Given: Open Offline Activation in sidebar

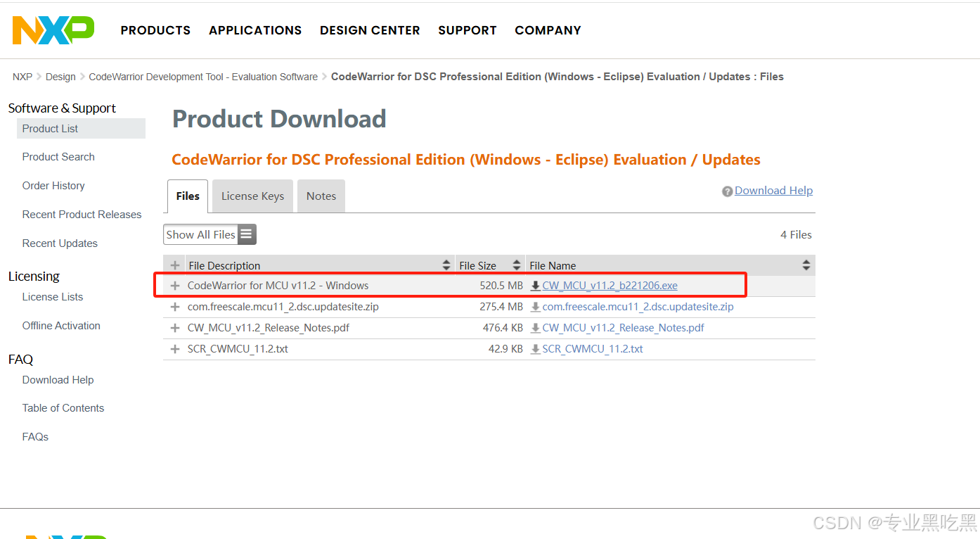Looking at the screenshot, I should pyautogui.click(x=61, y=326).
